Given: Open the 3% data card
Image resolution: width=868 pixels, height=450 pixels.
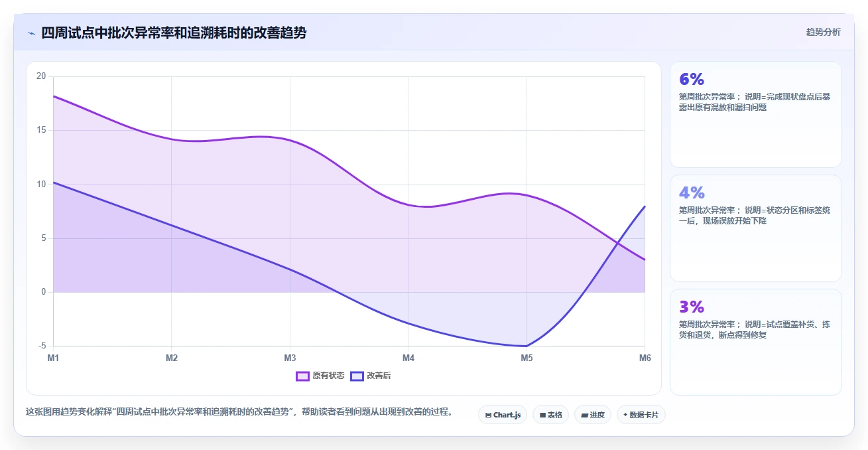Looking at the screenshot, I should pyautogui.click(x=755, y=342).
